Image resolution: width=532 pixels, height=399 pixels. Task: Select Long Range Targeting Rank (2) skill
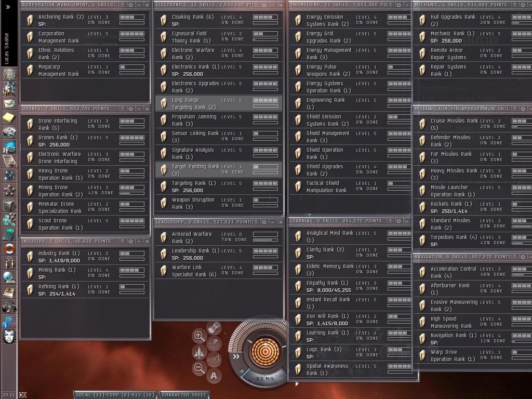click(219, 103)
